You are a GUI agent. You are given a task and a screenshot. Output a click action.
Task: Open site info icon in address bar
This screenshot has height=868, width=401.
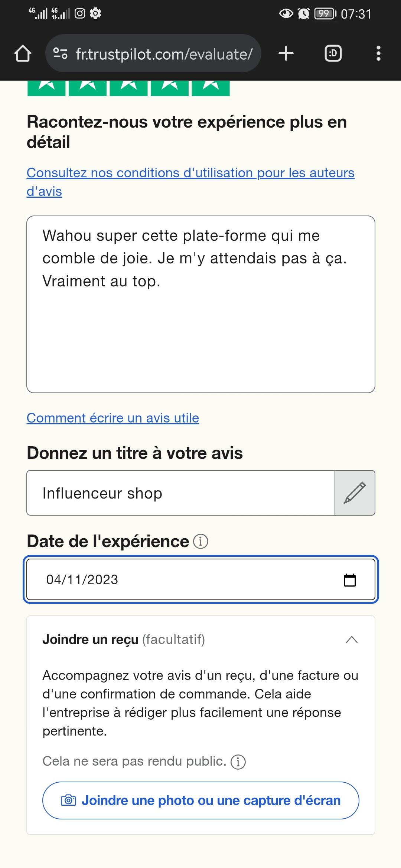60,53
